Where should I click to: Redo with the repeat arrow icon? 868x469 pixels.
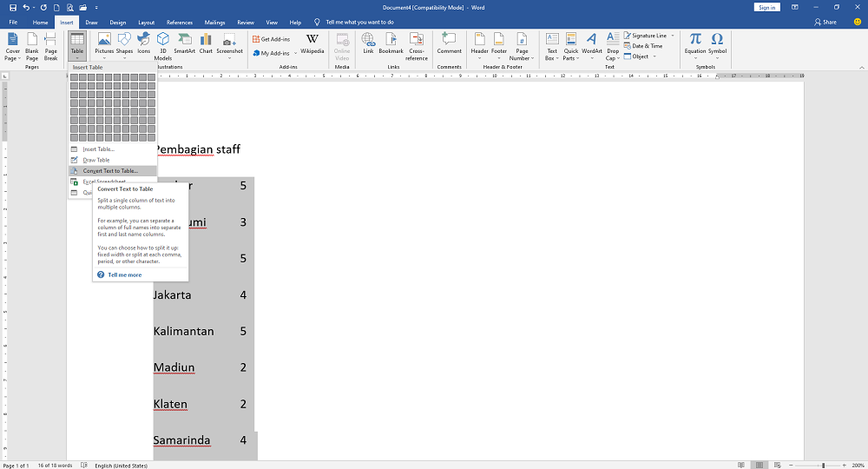click(43, 8)
